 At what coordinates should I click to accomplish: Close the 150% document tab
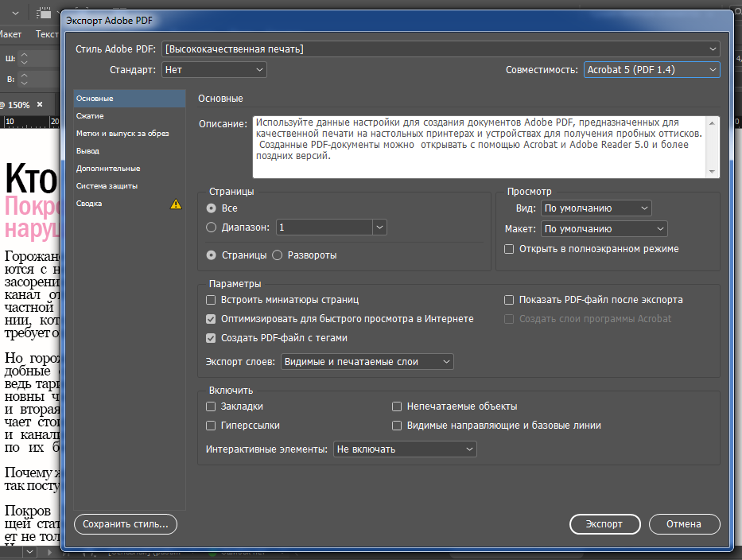coord(40,104)
